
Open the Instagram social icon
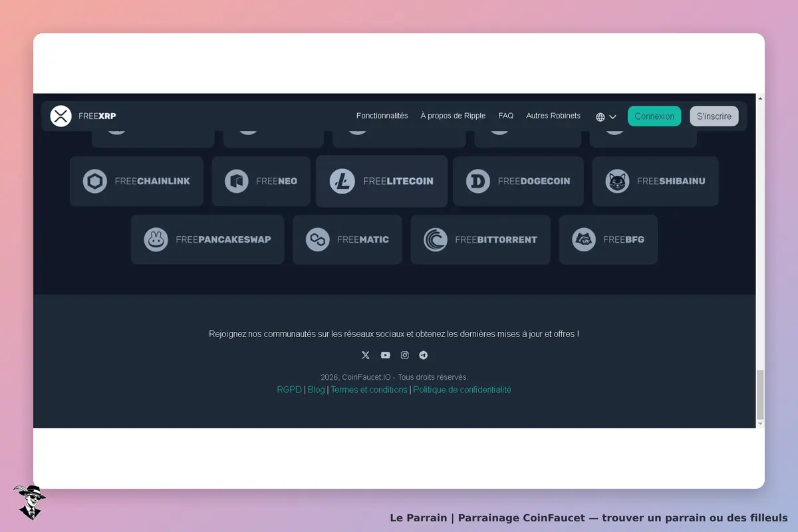click(404, 355)
